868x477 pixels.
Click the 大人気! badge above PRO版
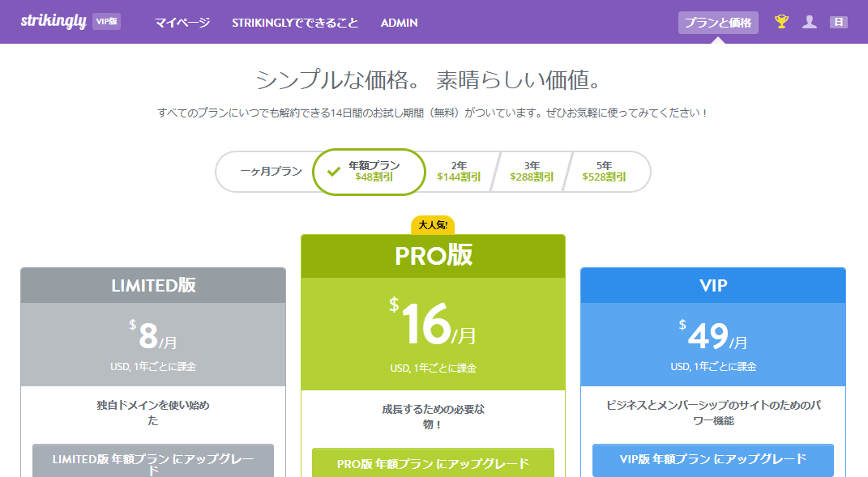click(x=433, y=224)
